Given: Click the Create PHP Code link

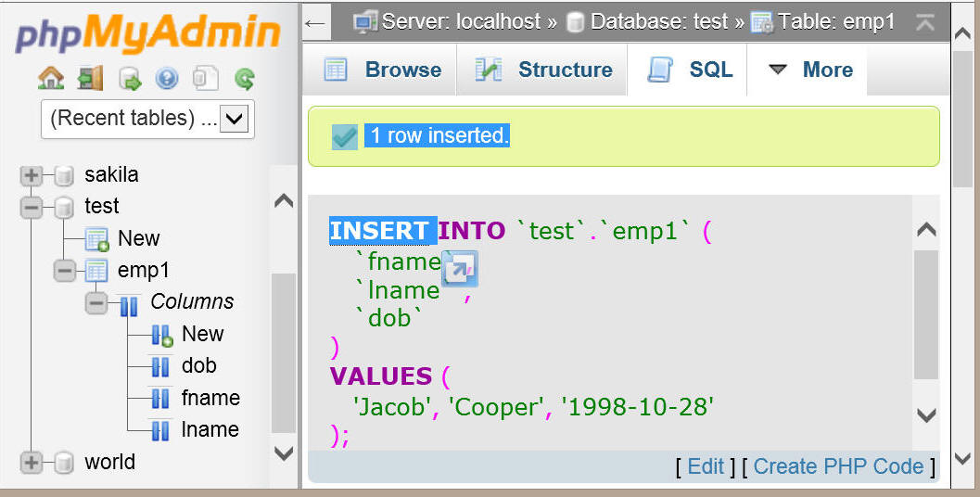Looking at the screenshot, I should tap(838, 466).
